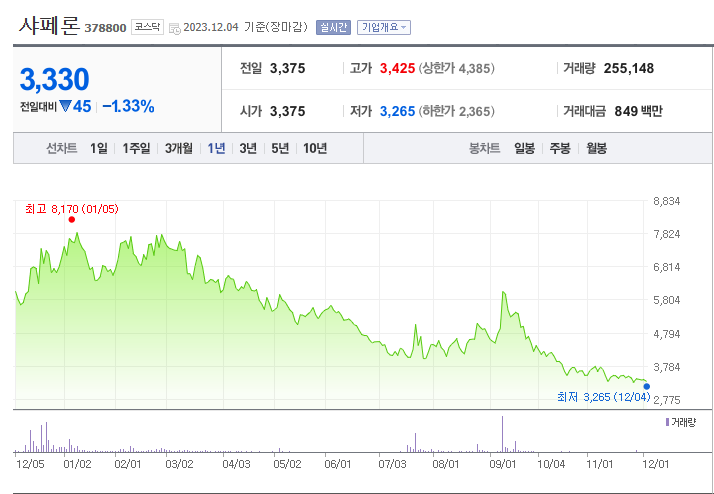Switch to 주봉 weekly candle chart
This screenshot has width=714, height=494.
tap(560, 148)
